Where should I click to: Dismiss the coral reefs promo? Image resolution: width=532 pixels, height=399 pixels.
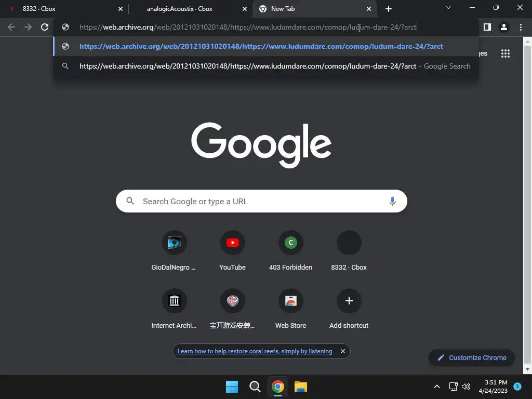tap(343, 351)
